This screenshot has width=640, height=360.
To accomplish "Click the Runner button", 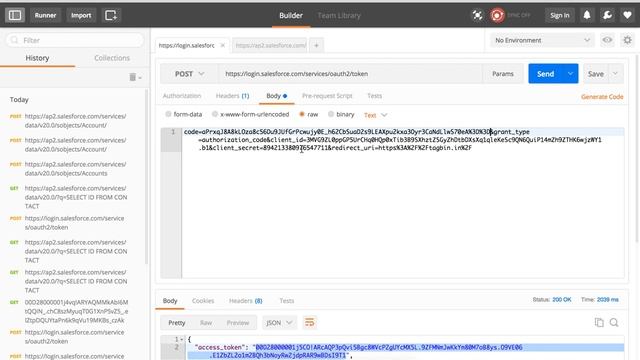I will [45, 16].
